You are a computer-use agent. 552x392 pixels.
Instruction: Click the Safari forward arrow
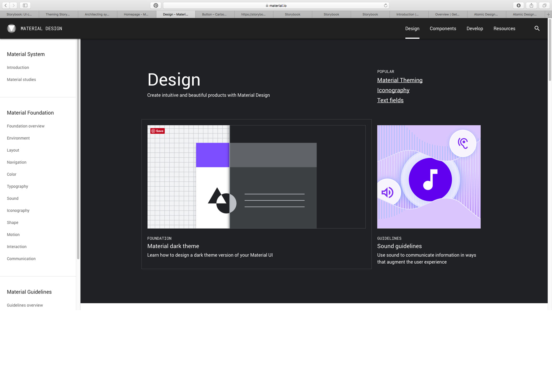(x=14, y=5)
